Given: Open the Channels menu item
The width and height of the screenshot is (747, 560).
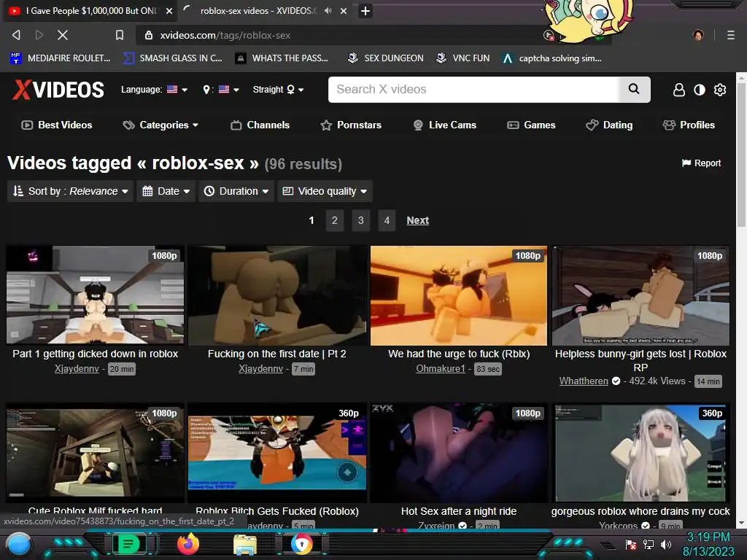Looking at the screenshot, I should 260,125.
